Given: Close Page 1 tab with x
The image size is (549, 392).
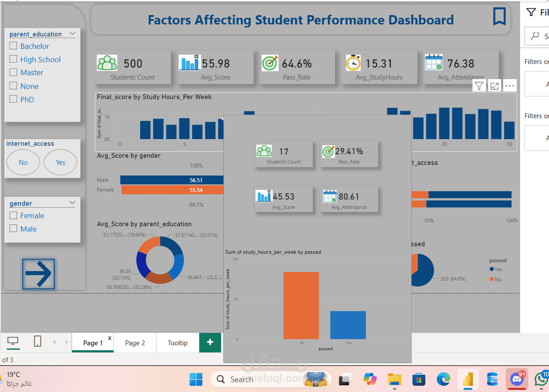Looking at the screenshot, I should coord(110,338).
